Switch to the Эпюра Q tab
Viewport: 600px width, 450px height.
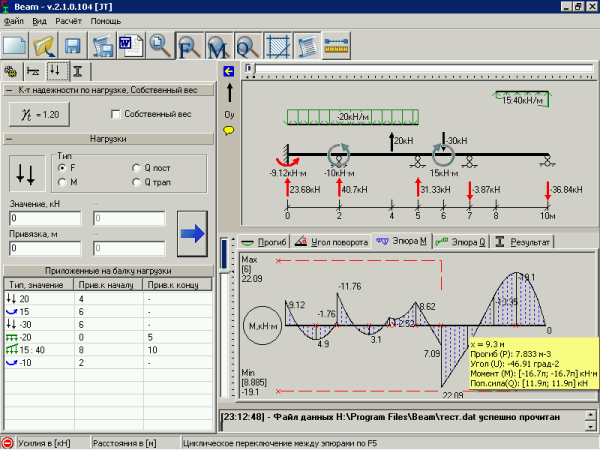pos(461,242)
